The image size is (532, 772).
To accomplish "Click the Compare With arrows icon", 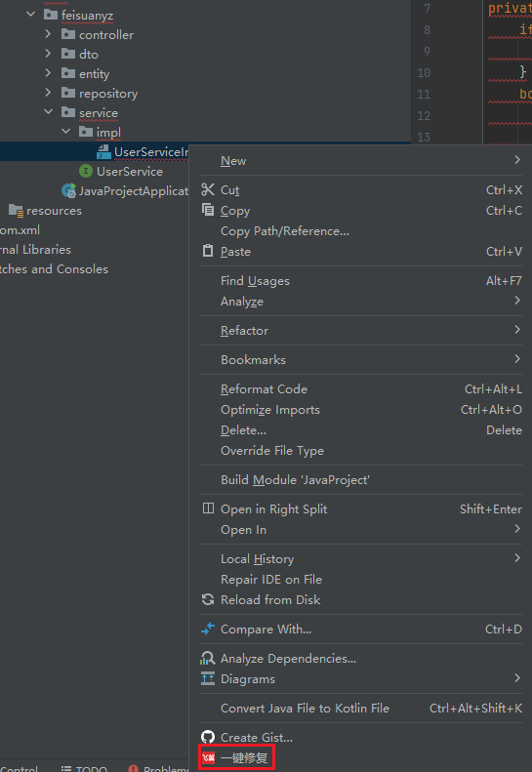I will click(x=208, y=629).
